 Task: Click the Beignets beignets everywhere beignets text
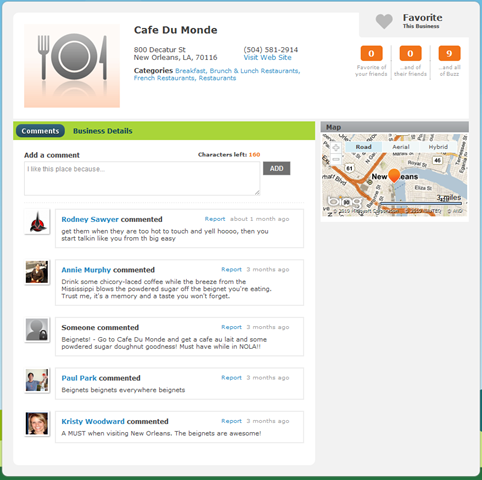click(x=123, y=390)
